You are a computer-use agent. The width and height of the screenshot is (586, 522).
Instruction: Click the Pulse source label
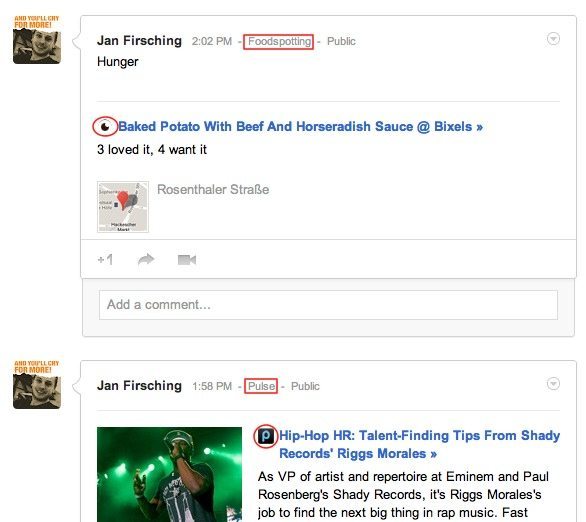tap(261, 386)
